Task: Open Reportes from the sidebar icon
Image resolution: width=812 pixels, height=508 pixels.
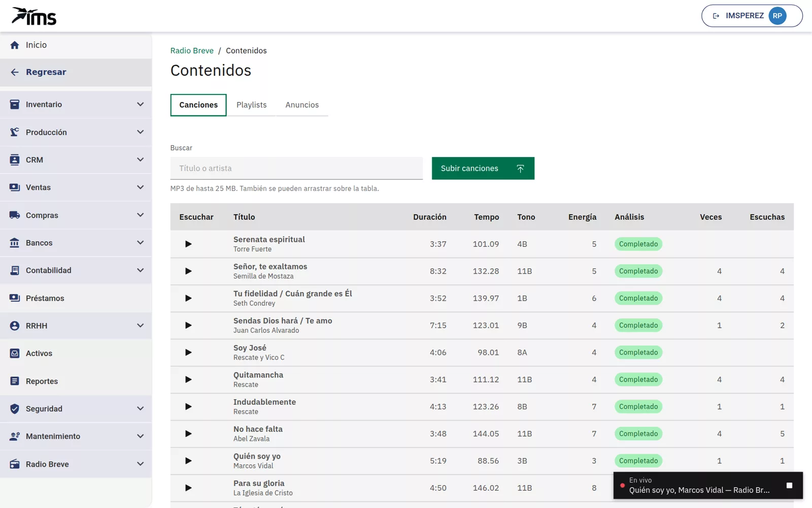Action: tap(15, 381)
